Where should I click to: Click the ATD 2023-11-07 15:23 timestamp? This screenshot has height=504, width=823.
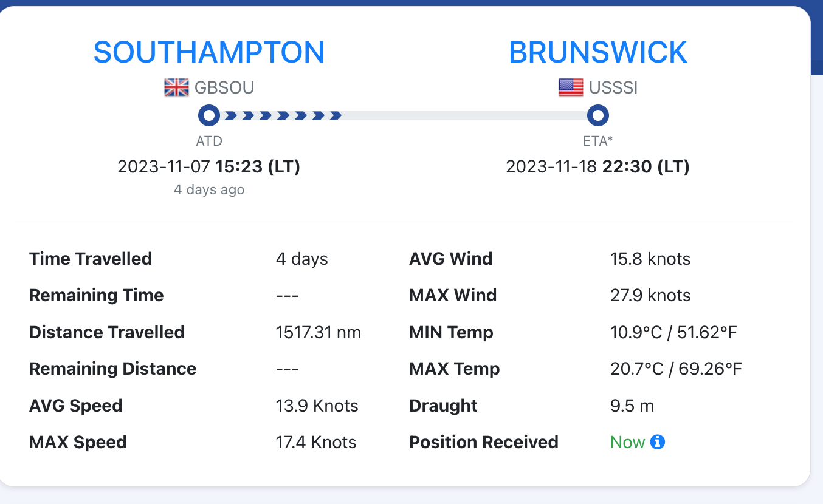tap(209, 166)
